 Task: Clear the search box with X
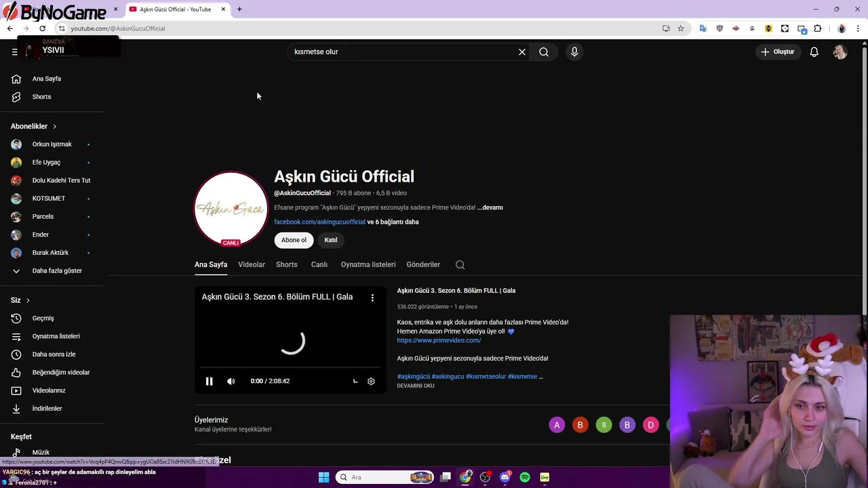pyautogui.click(x=522, y=52)
